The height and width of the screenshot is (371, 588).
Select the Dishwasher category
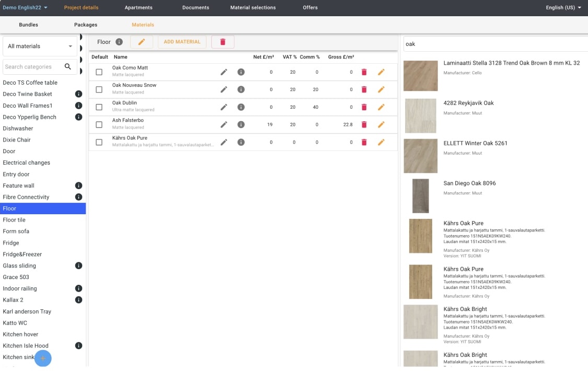43,129
